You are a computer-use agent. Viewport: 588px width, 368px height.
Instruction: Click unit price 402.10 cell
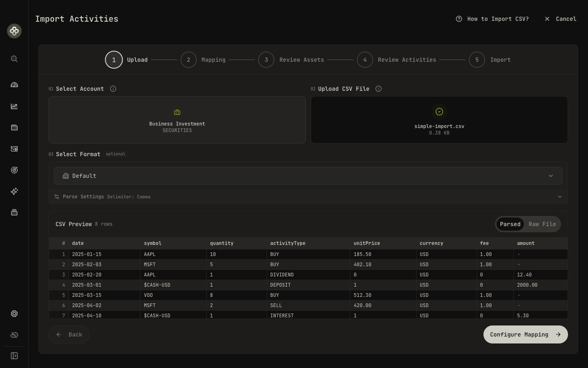[383, 265]
